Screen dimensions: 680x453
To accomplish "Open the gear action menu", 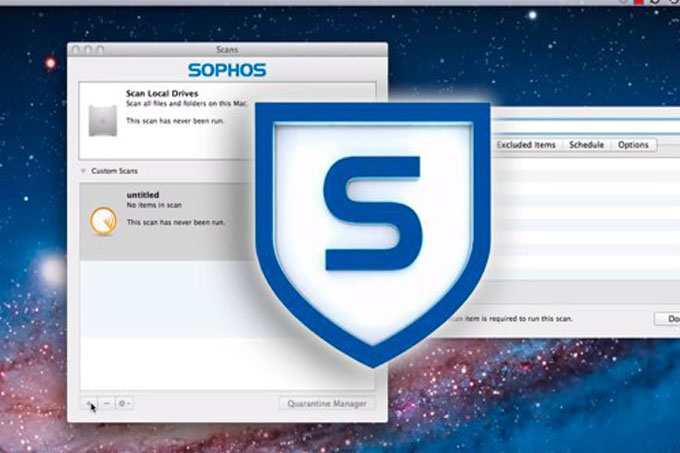I will (124, 404).
